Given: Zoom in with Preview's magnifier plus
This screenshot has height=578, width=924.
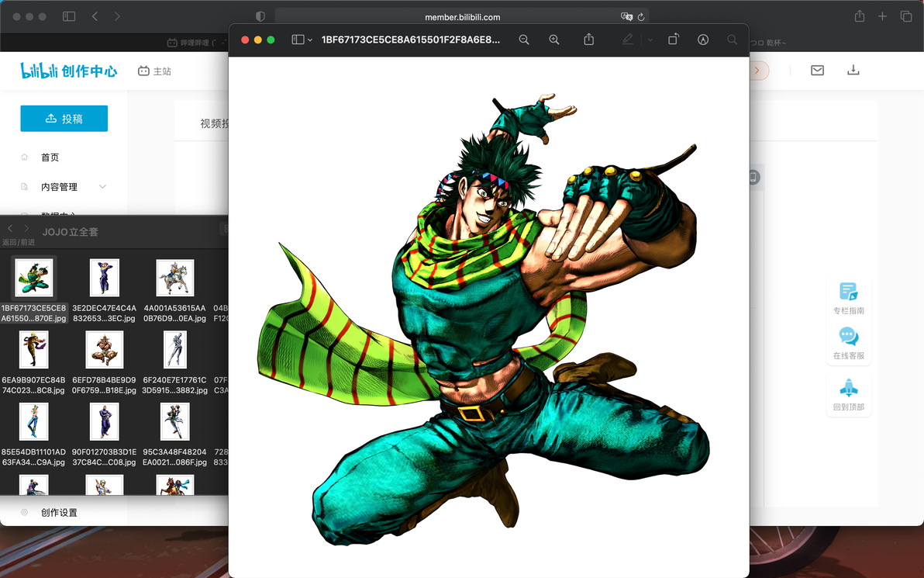Looking at the screenshot, I should click(x=554, y=40).
